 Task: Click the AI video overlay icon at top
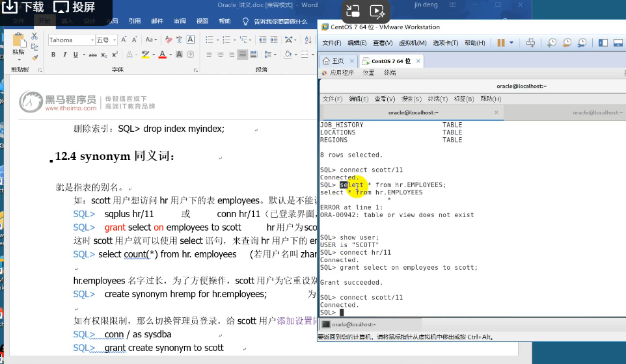pyautogui.click(x=377, y=11)
